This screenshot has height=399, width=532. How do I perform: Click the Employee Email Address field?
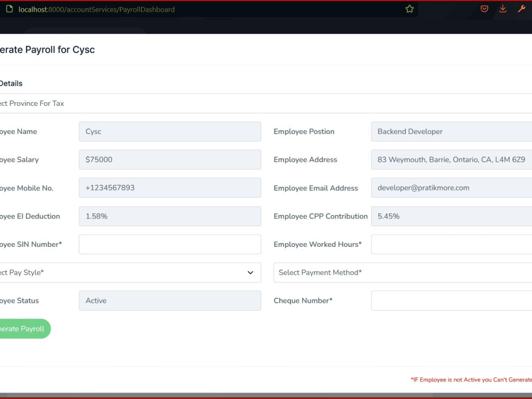click(x=452, y=188)
